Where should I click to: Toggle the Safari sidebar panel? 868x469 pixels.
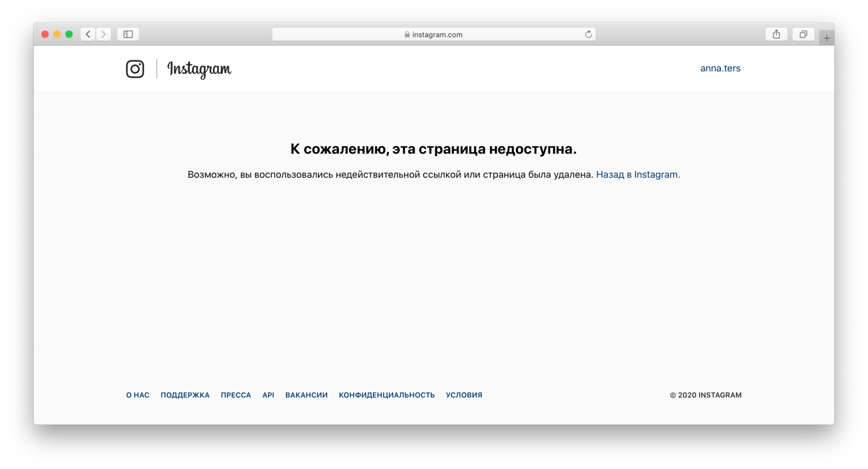click(128, 34)
